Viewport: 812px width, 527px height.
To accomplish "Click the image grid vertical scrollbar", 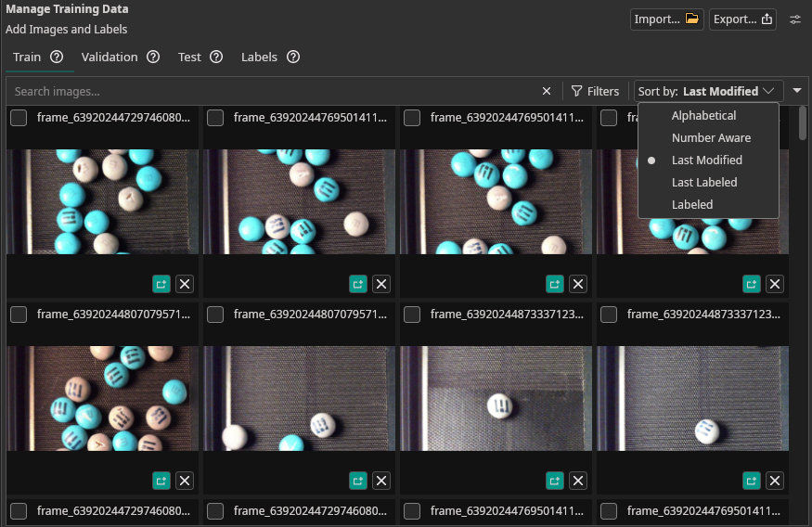I will tap(802, 122).
